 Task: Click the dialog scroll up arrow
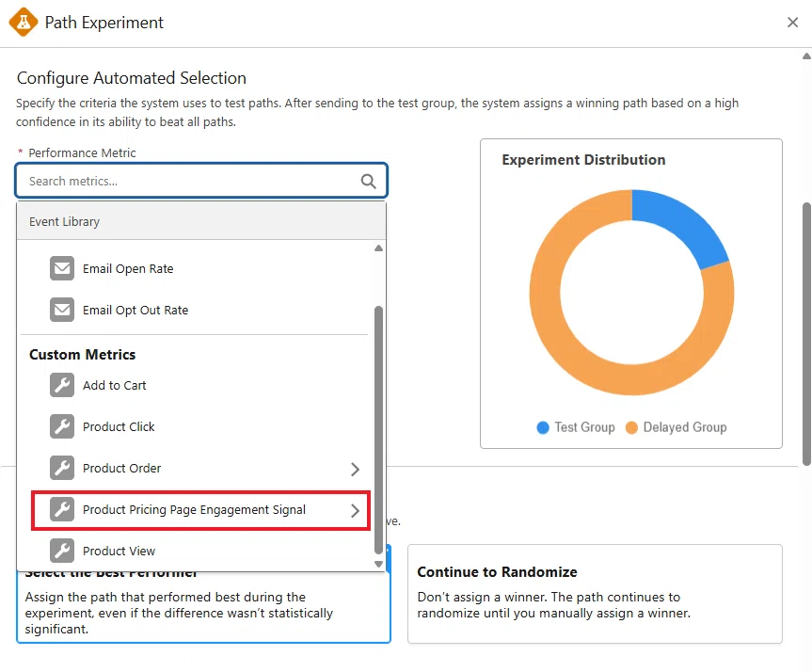pos(806,56)
